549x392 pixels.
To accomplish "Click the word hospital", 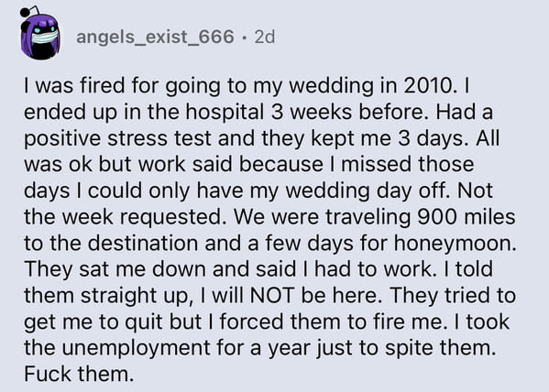I will click(x=225, y=113).
